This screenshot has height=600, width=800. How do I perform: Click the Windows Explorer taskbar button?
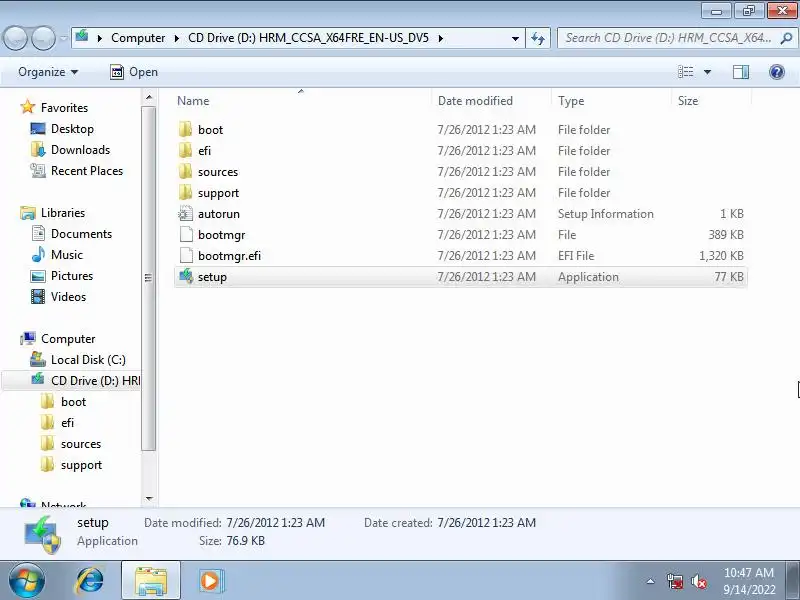coord(151,581)
